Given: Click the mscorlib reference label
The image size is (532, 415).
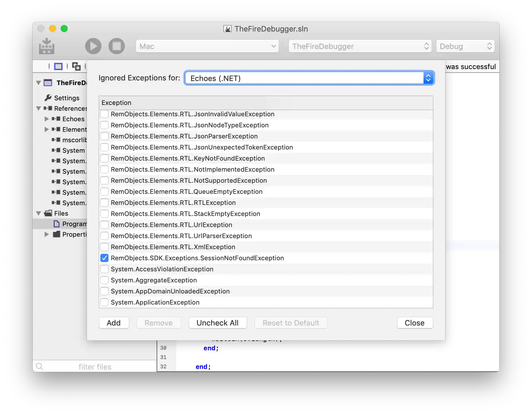Looking at the screenshot, I should tap(75, 140).
